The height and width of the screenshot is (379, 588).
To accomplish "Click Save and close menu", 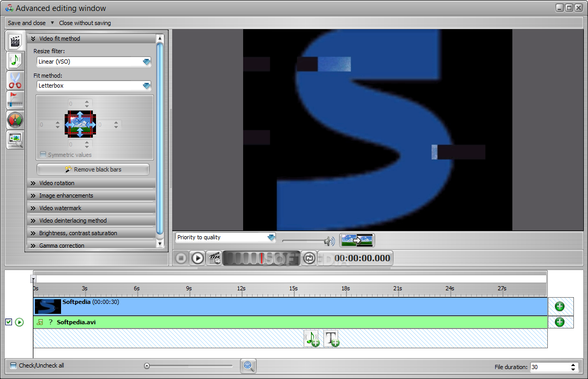I will click(27, 23).
